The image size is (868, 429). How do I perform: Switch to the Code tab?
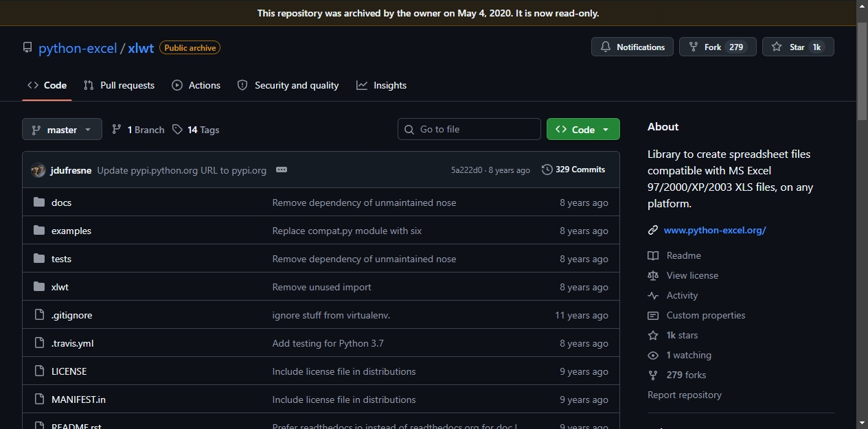pyautogui.click(x=47, y=85)
